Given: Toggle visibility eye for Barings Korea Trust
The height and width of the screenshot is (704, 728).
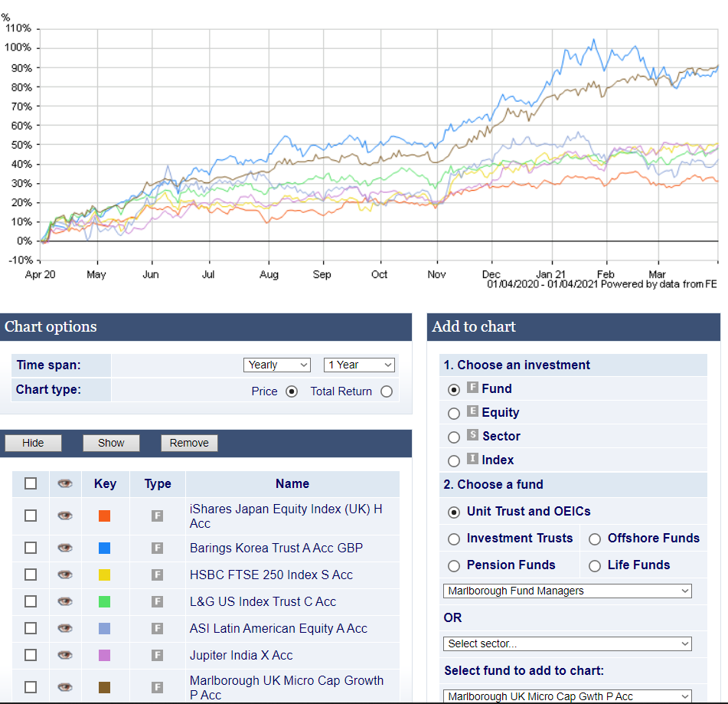Looking at the screenshot, I should click(65, 548).
